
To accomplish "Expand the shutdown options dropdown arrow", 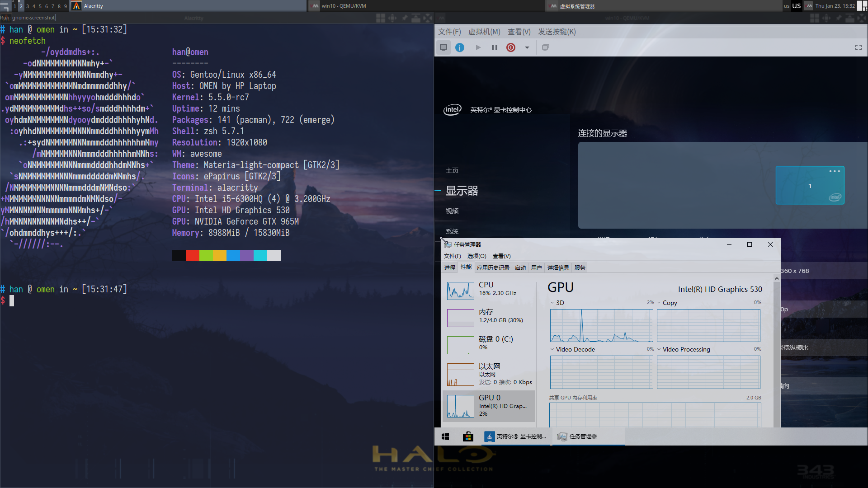I will click(527, 47).
